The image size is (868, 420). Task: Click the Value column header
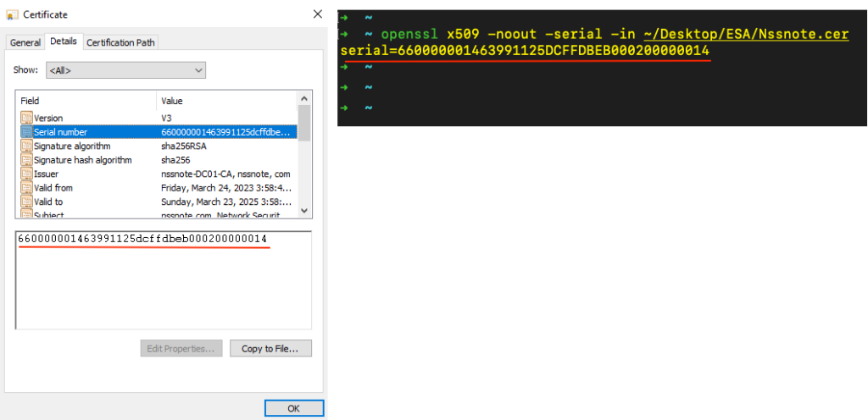point(227,100)
